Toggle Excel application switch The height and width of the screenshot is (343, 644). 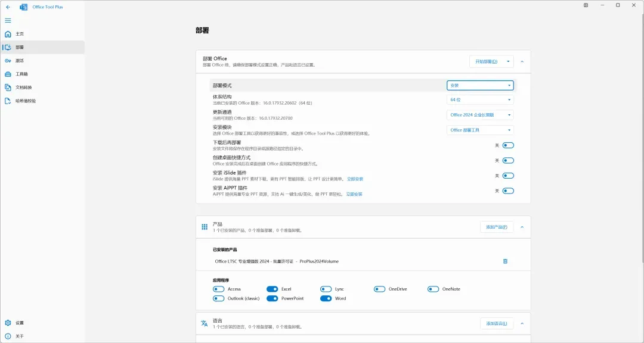coord(273,289)
